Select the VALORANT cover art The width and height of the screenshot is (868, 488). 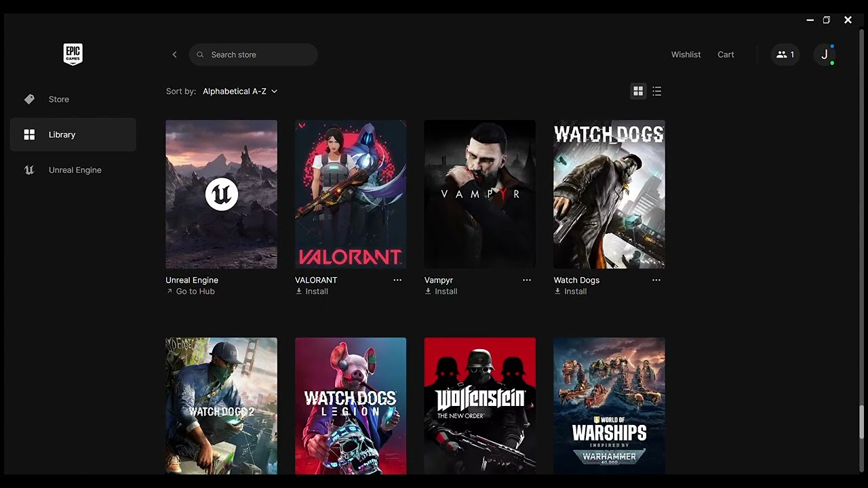point(351,195)
